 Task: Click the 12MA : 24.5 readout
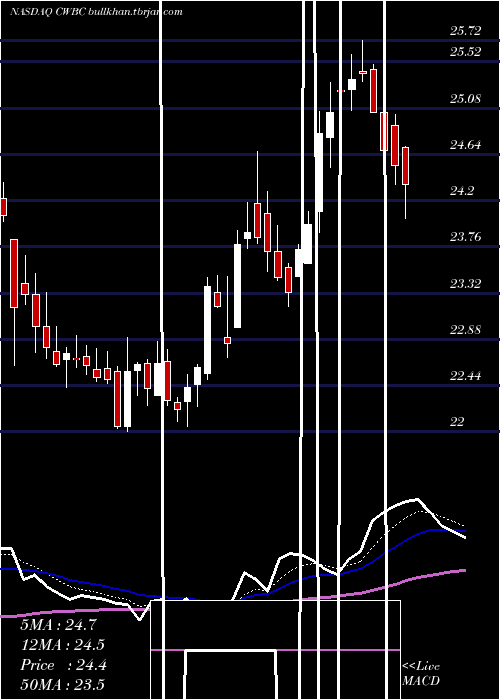[x=62, y=645]
